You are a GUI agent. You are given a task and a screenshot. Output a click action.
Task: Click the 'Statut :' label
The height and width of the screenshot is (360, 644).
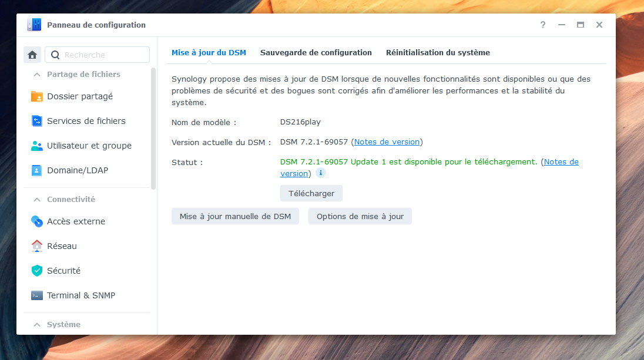point(187,163)
